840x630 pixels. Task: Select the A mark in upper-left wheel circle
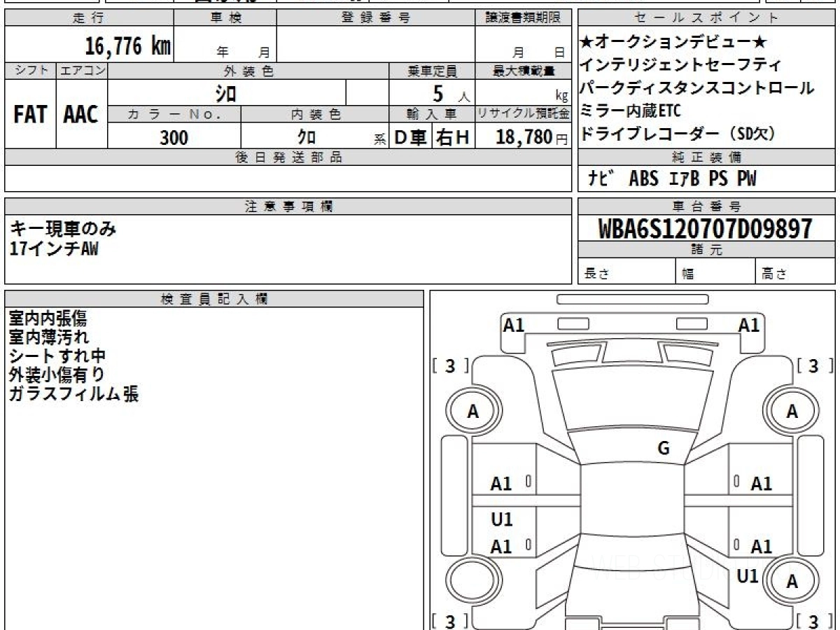473,412
